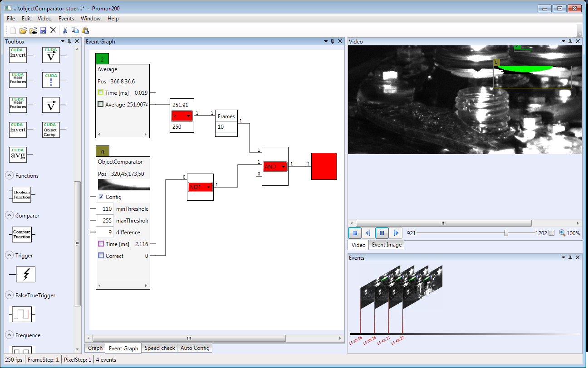Viewport: 588px width, 368px height.
Task: Switch to the Speed check tab
Action: (160, 348)
